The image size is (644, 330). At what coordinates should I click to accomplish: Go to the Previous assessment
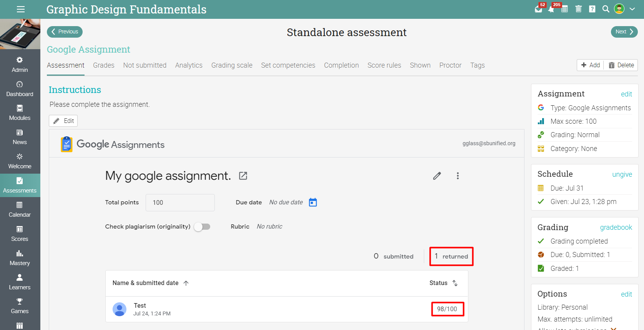65,32
